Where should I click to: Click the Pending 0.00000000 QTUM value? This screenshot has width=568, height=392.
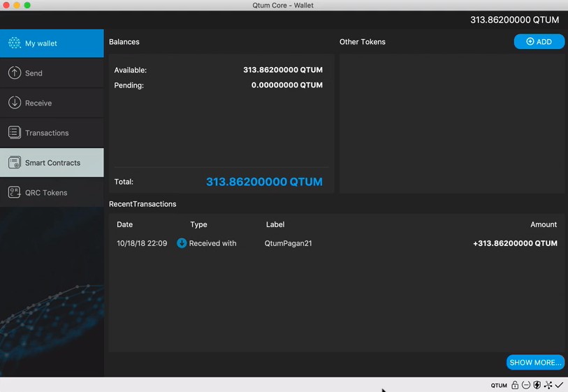pos(287,85)
